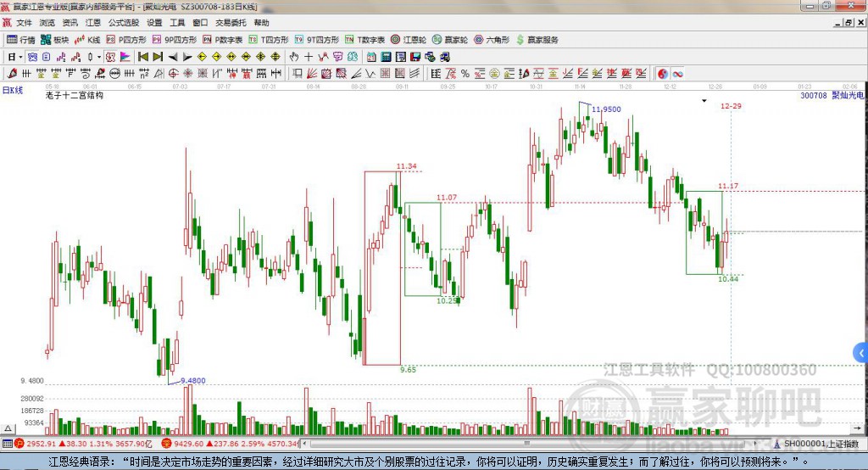This screenshot has height=470, width=868.
Task: Open the calculator icon
Action: tap(386, 57)
